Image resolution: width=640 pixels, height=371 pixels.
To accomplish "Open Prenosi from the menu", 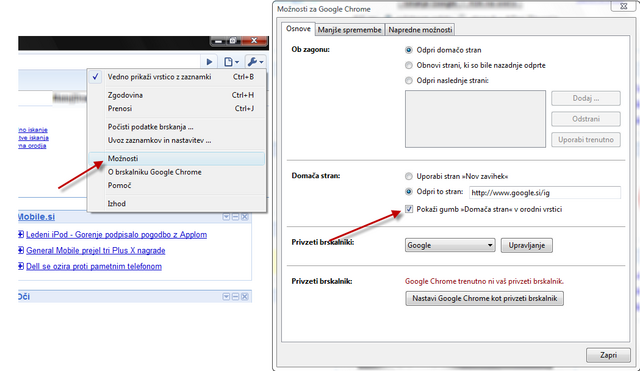I will 177,109.
